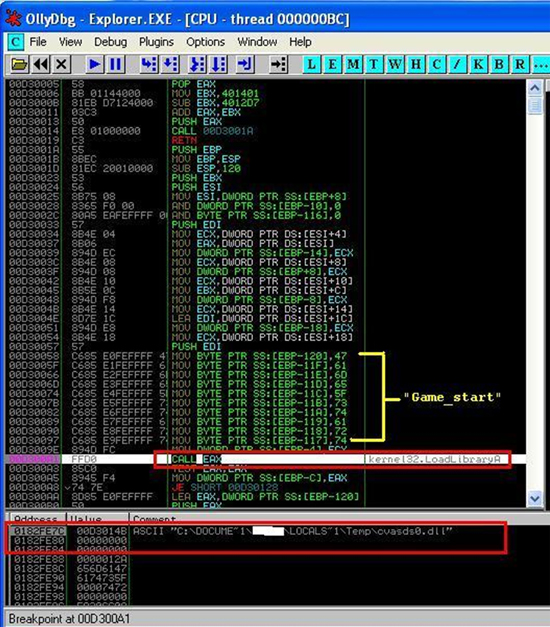Run the program with Play icon
550x627 pixels.
point(94,64)
